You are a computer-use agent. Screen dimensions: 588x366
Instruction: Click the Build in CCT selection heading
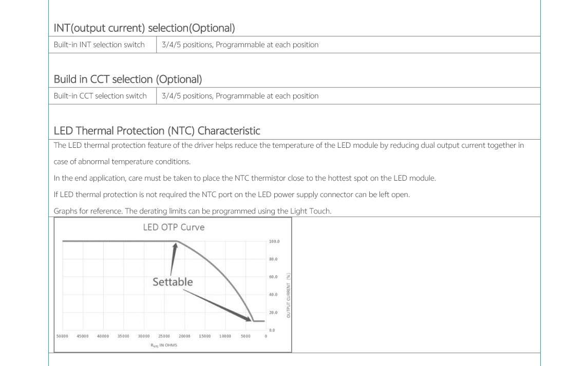click(128, 79)
